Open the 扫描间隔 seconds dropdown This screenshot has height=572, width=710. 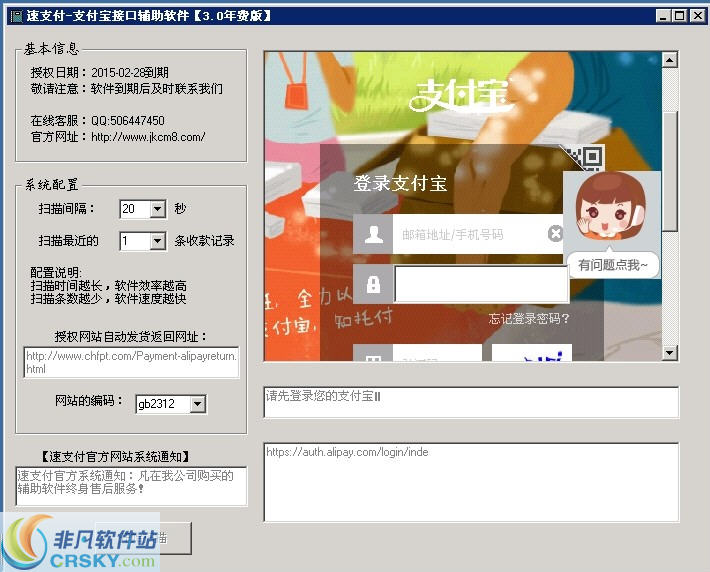click(158, 209)
